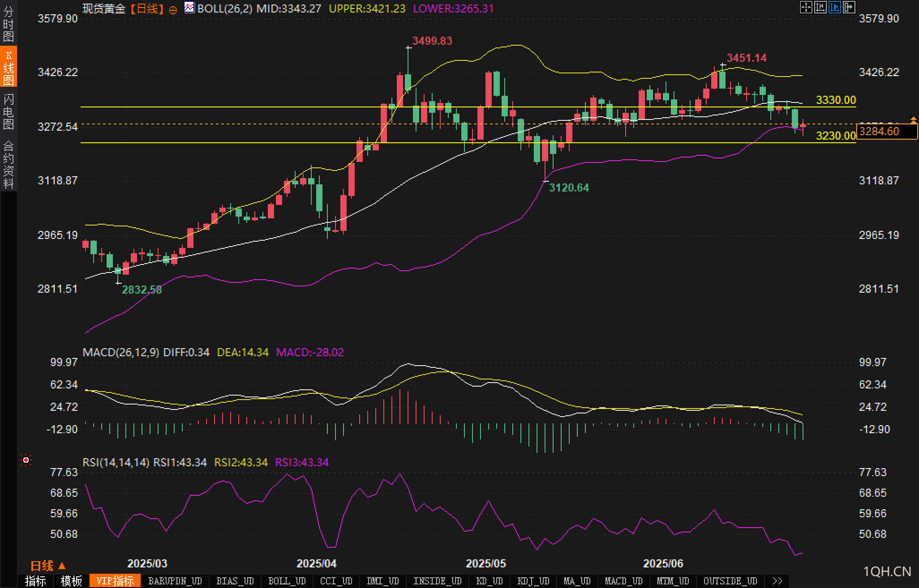Click the crosshair cursor icon at top right

[x=806, y=7]
